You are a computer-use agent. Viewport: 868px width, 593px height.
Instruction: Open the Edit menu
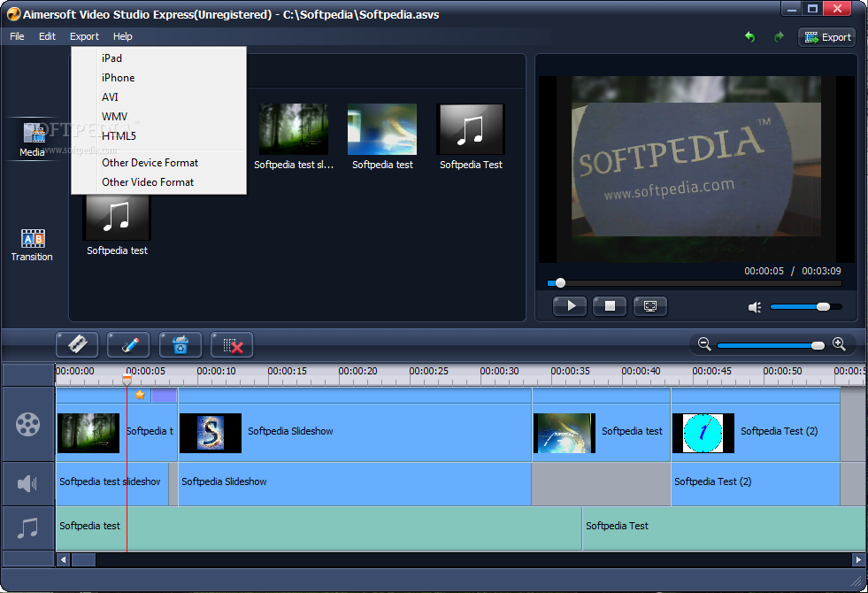(47, 36)
